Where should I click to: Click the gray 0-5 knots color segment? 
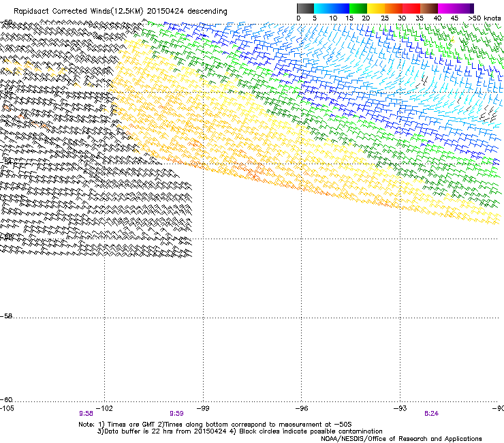coord(305,8)
